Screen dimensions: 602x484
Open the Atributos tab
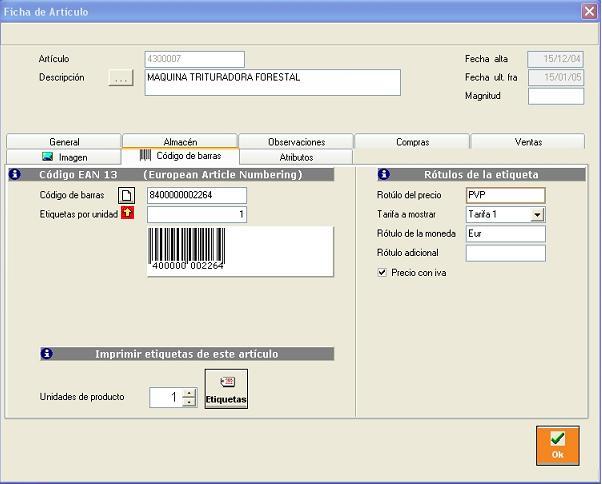[296, 157]
